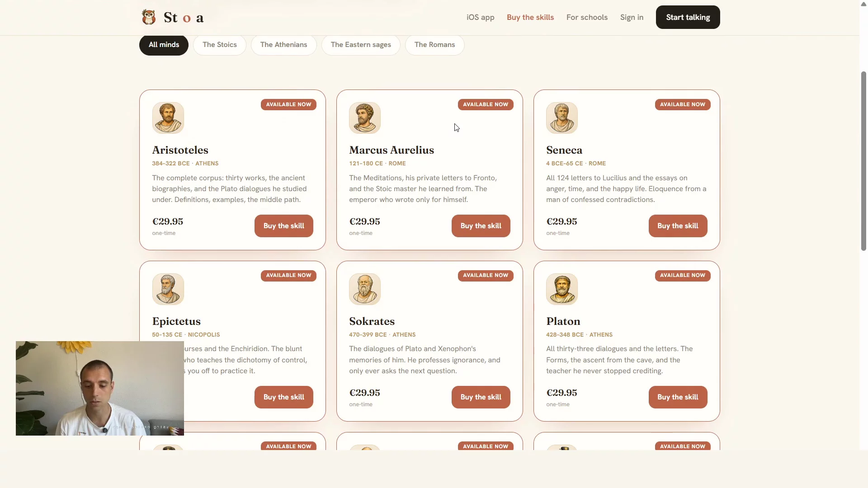Click the Platon portrait icon
This screenshot has width=868, height=488.
coord(562,289)
